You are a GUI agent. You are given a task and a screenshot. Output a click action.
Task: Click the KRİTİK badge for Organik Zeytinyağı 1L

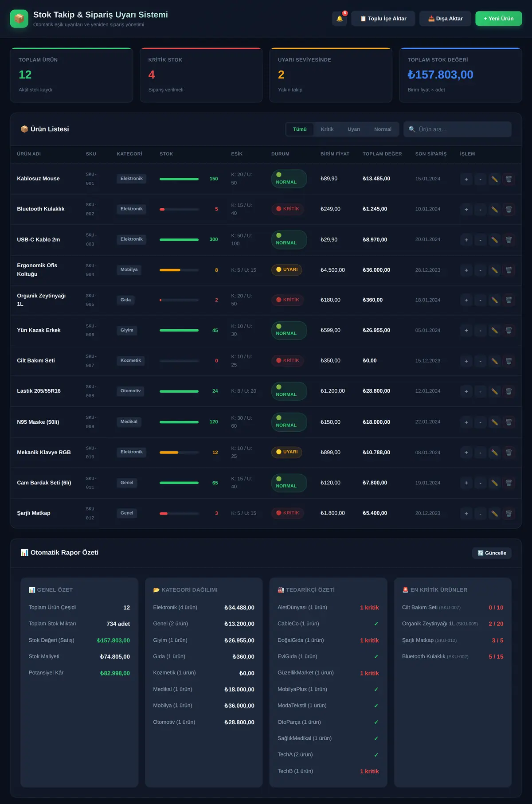tap(287, 300)
